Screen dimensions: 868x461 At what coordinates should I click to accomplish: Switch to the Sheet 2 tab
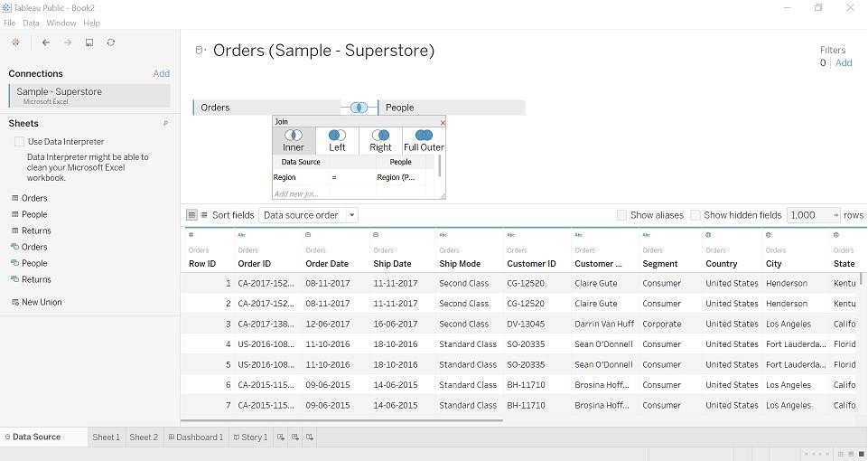click(144, 437)
